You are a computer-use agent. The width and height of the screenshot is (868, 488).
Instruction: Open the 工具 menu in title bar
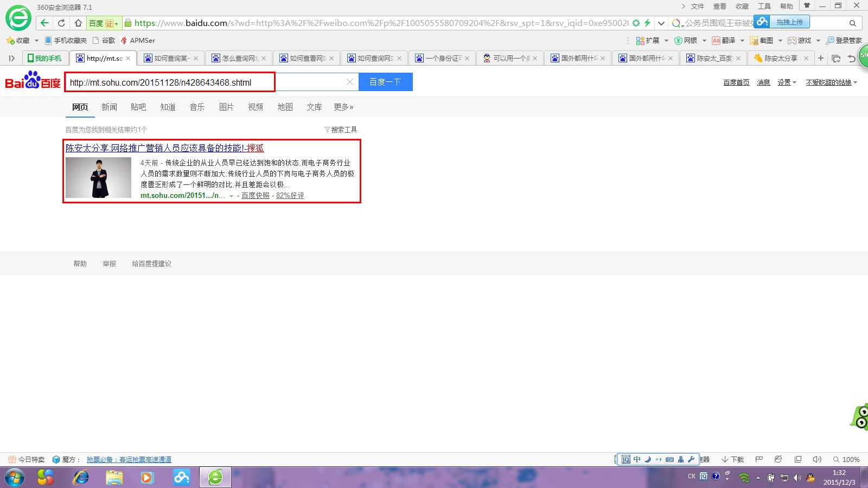coord(764,7)
